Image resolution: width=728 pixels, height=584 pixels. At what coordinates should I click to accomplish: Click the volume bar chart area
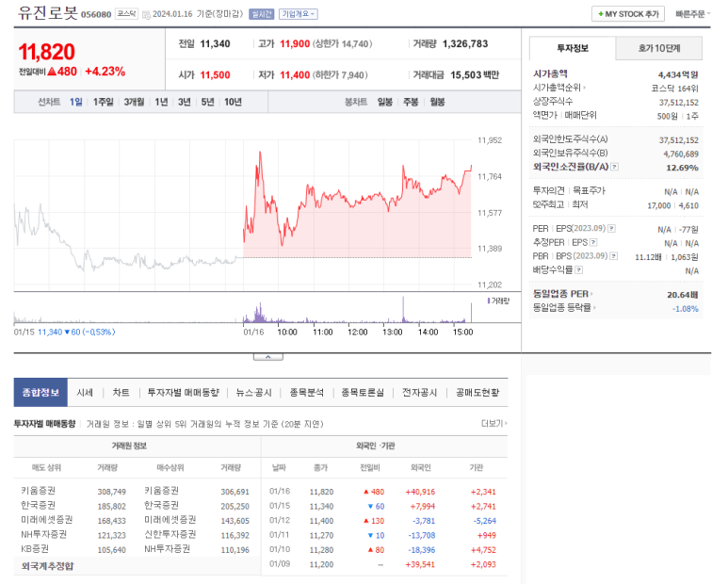(x=243, y=311)
